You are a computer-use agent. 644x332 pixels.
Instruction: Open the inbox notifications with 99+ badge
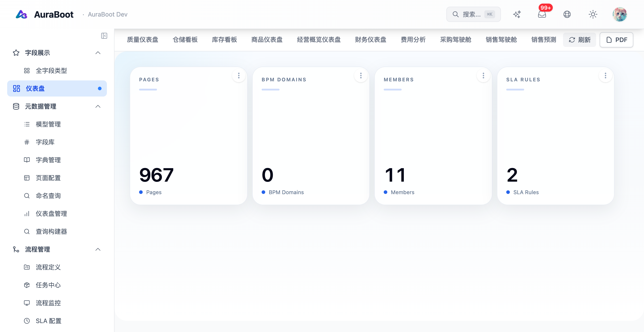[542, 14]
